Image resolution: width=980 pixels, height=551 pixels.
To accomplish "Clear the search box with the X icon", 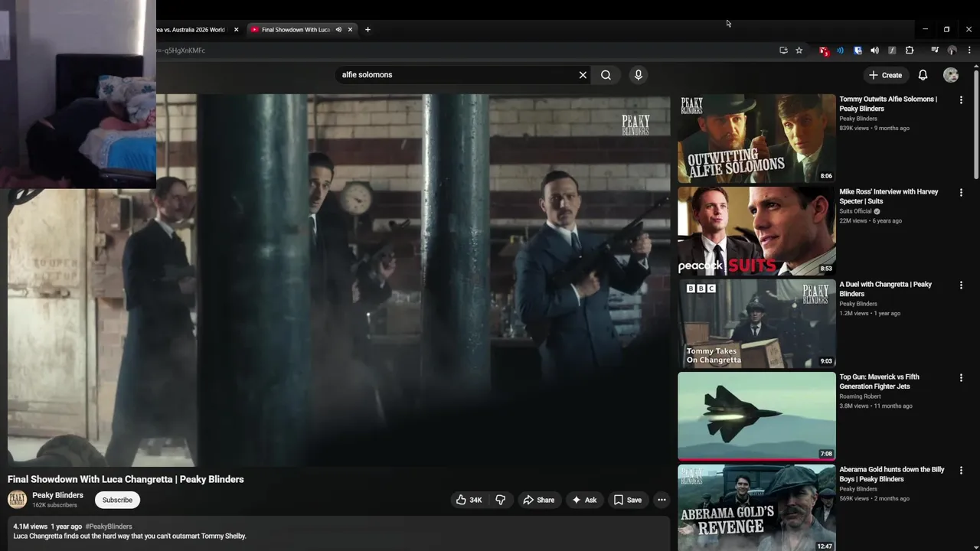I will click(x=583, y=75).
